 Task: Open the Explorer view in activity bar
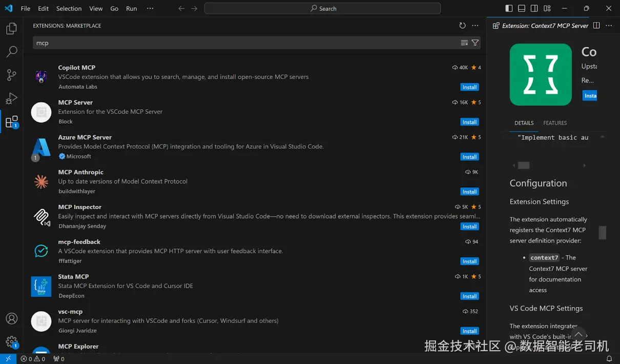coord(11,29)
